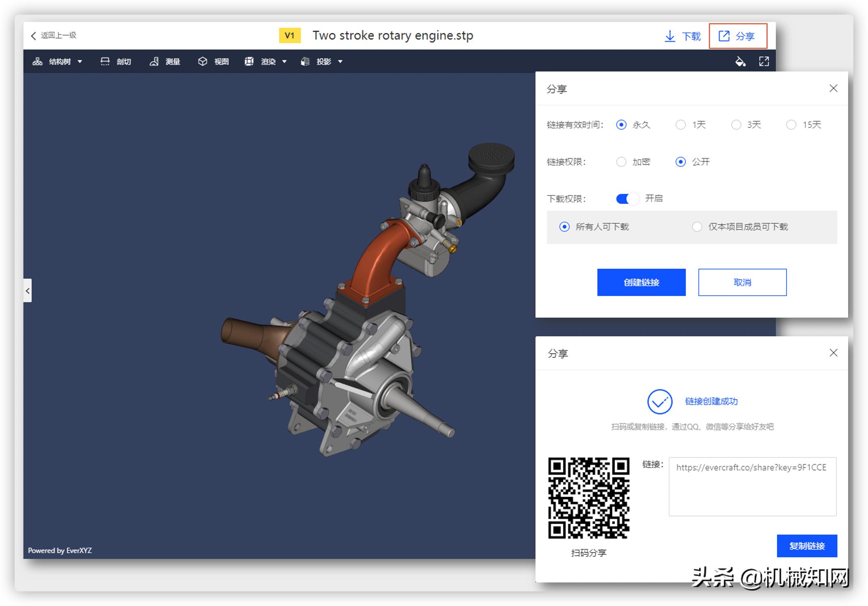Toggle the 下载权限 download permission switch
This screenshot has height=606, width=868.
(626, 199)
